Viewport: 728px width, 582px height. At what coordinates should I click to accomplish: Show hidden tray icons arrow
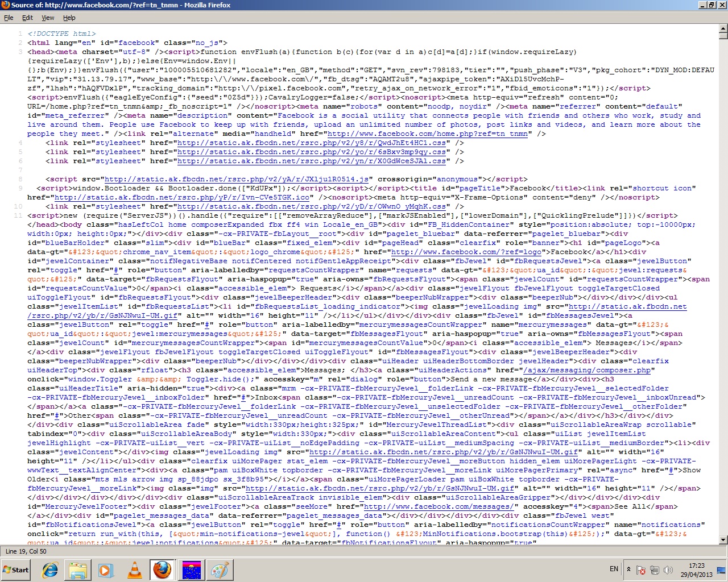628,569
